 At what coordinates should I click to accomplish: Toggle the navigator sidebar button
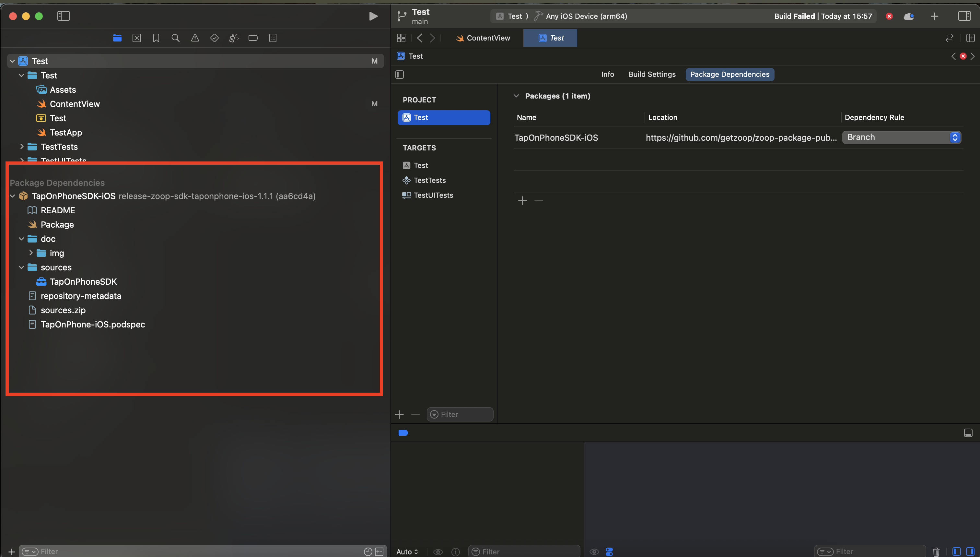pyautogui.click(x=64, y=16)
